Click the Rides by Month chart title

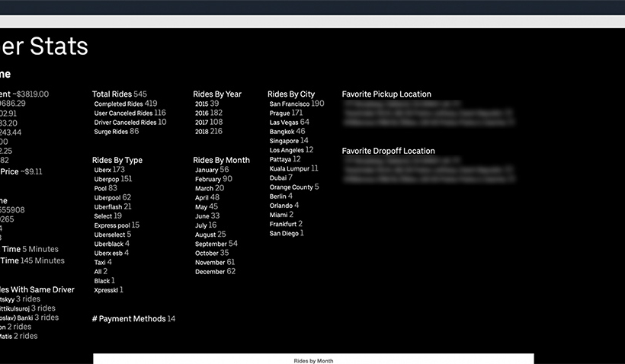313,360
